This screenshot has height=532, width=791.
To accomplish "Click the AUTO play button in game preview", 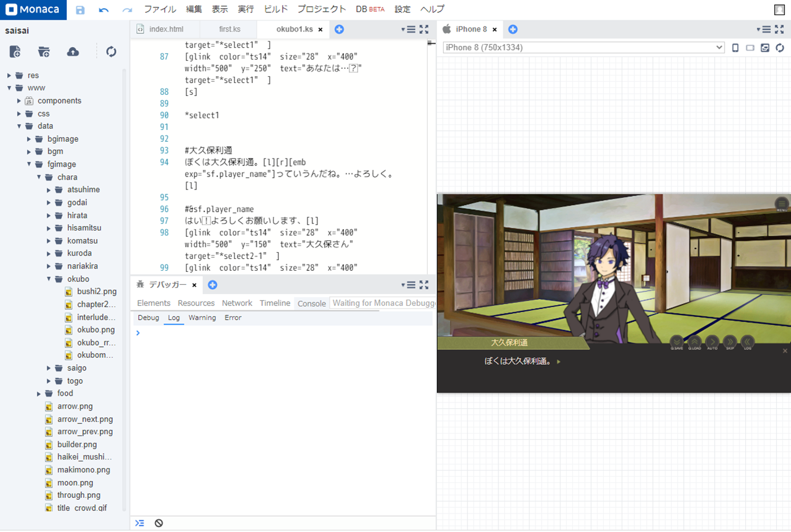I will click(x=712, y=342).
